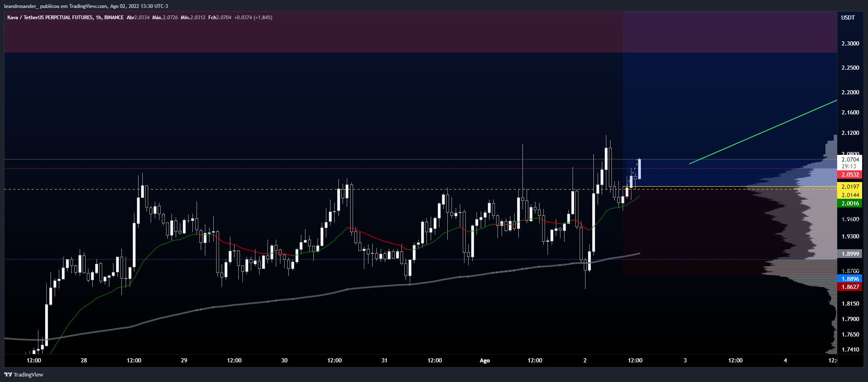
Task: Click the 2.1200 price axis value
Action: click(x=850, y=133)
